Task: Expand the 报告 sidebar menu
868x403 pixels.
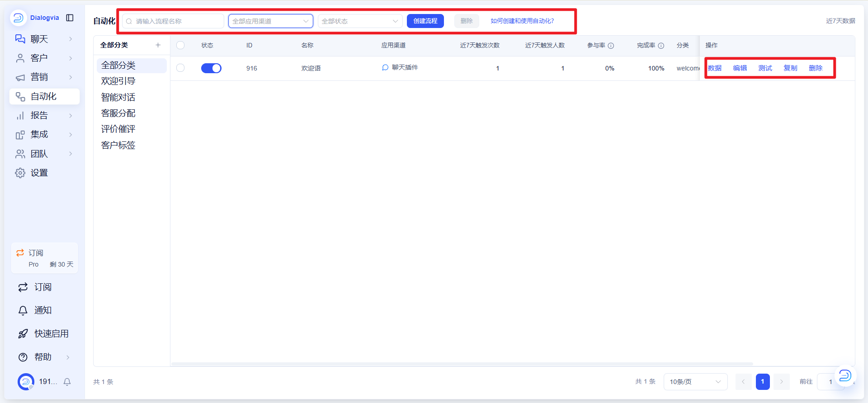Action: 44,115
